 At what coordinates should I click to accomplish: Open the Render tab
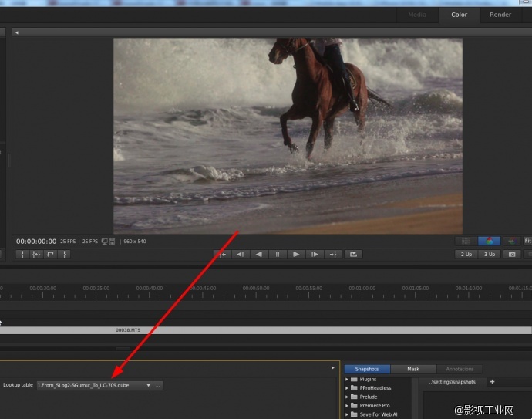[x=500, y=15]
